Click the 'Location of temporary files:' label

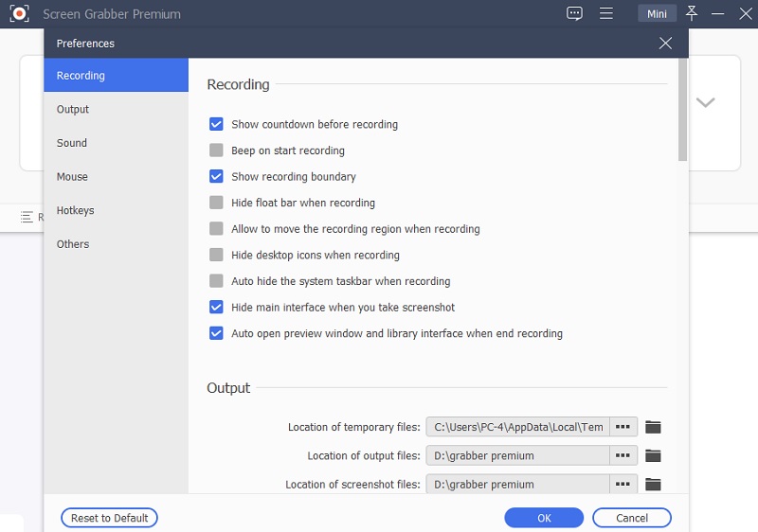pyautogui.click(x=353, y=427)
